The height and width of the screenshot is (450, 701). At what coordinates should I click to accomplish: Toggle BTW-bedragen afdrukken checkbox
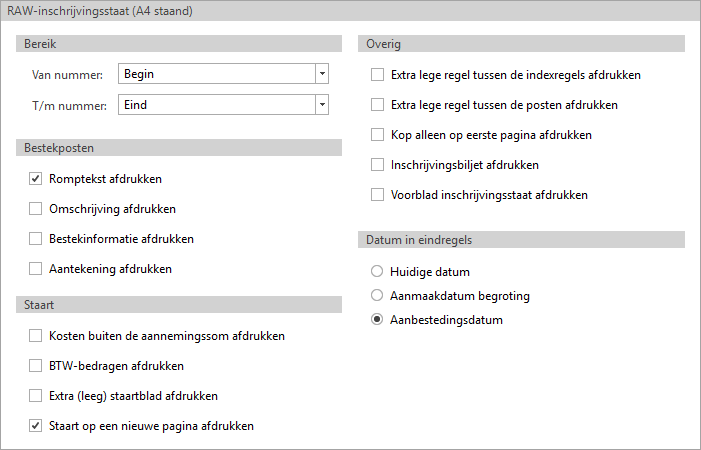coord(36,366)
